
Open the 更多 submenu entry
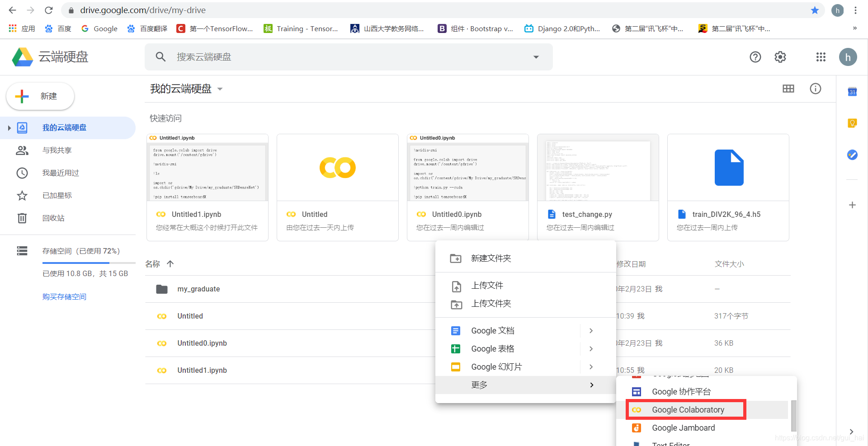(x=525, y=385)
